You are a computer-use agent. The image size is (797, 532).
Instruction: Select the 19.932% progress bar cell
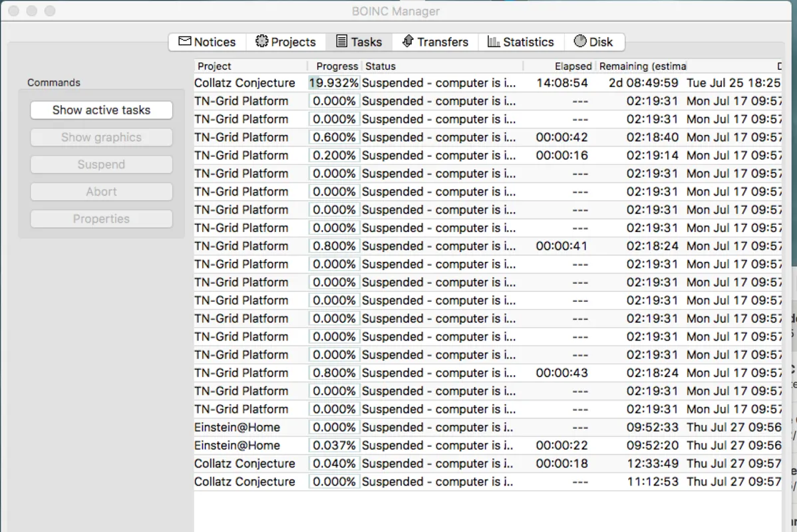334,83
